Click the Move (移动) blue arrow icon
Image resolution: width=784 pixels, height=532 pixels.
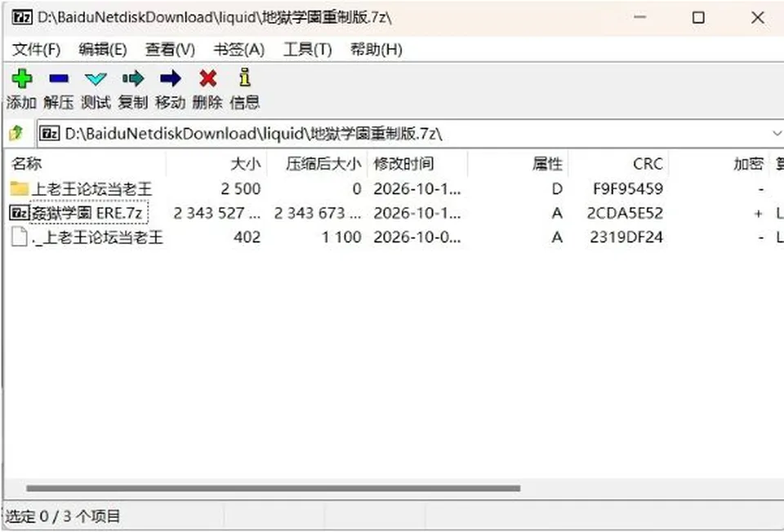171,78
